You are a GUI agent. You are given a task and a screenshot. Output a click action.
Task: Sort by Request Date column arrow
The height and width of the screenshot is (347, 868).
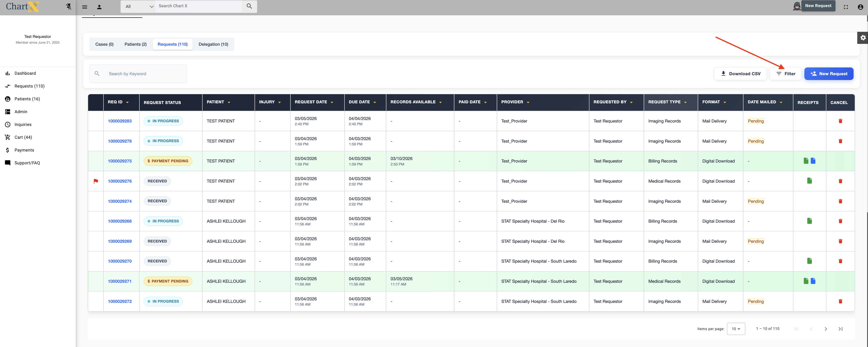click(332, 102)
